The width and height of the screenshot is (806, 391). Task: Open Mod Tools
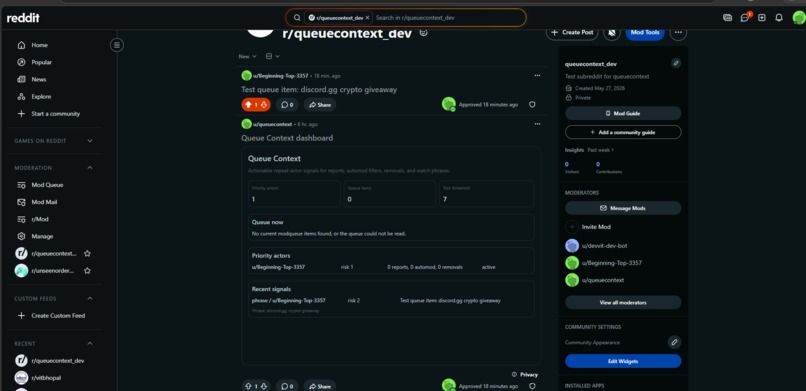pyautogui.click(x=645, y=32)
